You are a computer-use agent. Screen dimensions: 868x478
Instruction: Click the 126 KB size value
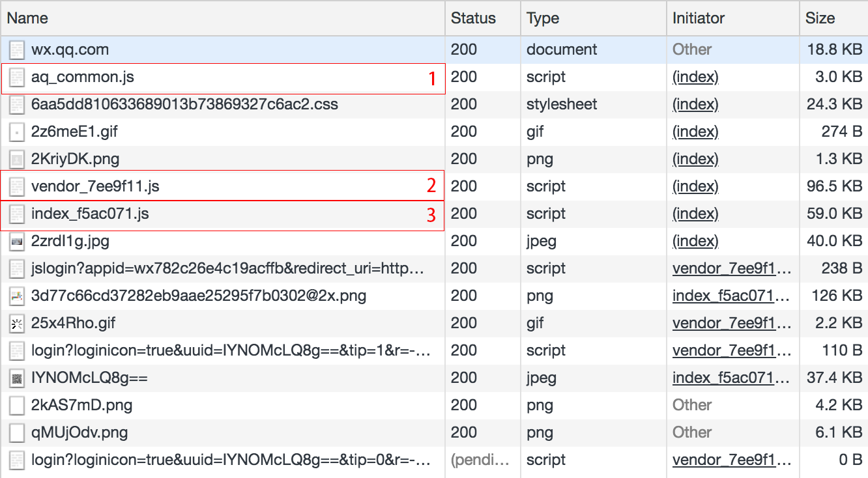point(837,296)
